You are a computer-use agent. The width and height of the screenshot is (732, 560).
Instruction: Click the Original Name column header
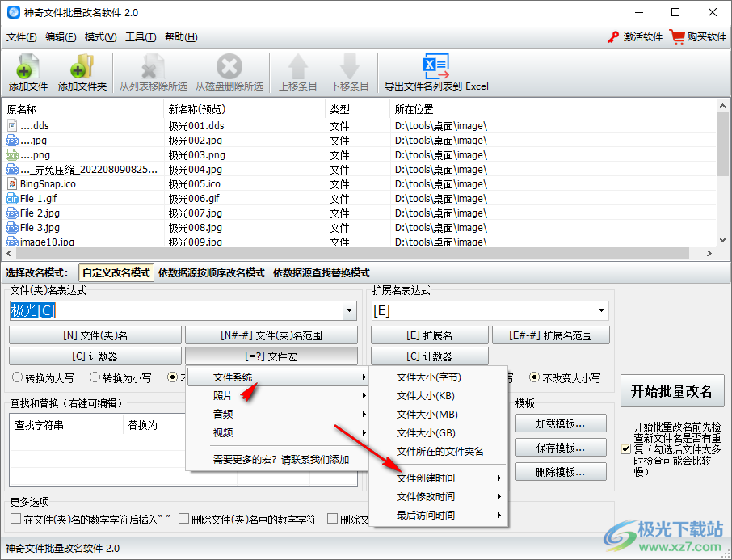84,109
